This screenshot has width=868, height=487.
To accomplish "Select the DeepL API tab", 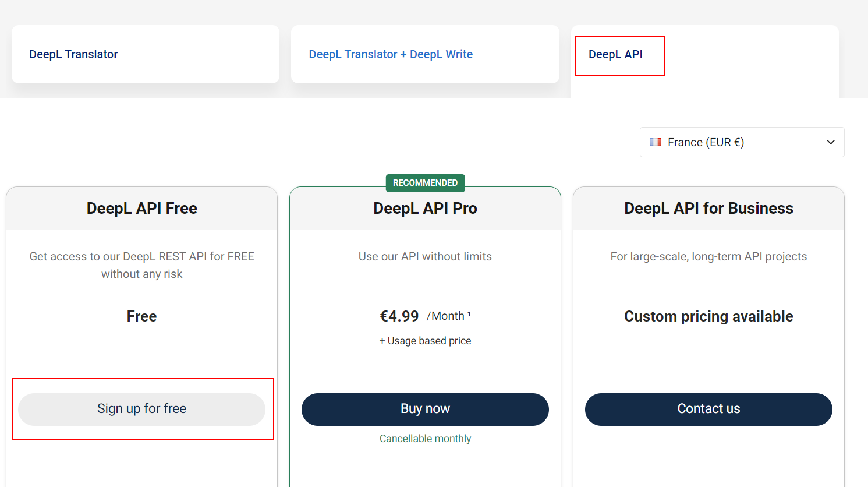I will click(615, 54).
